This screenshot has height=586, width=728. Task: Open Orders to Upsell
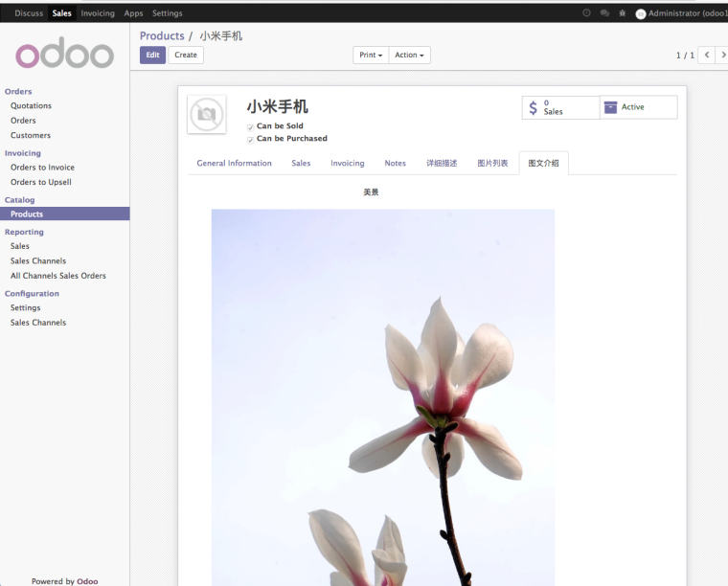(x=41, y=182)
